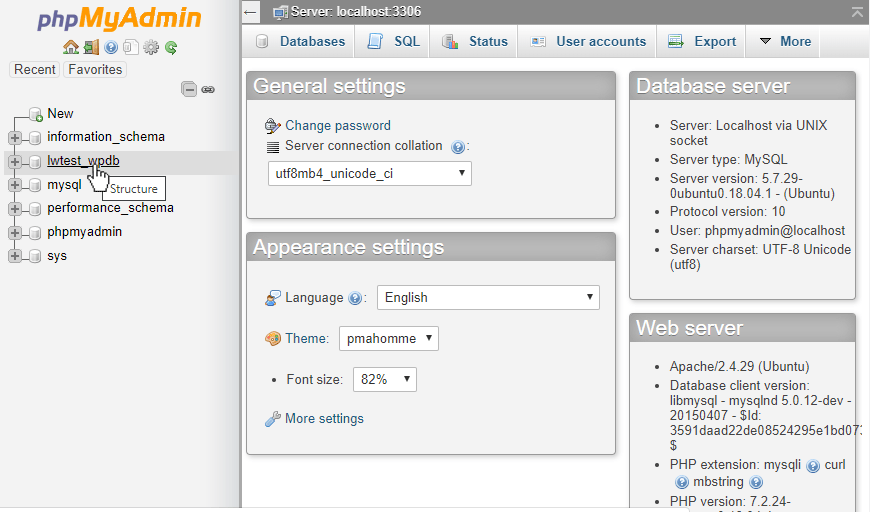Expand the performance_schema tree node
Viewport: 870px width, 512px height.
15,209
